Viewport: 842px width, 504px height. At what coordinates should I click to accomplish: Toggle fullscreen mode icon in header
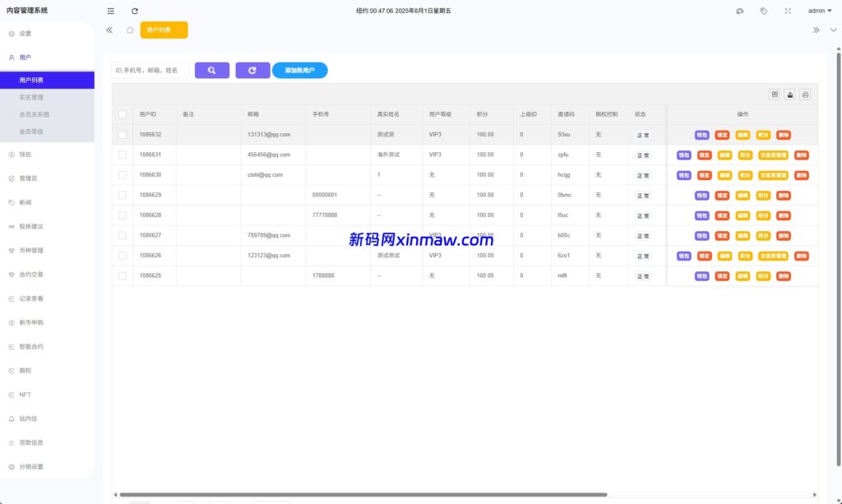click(x=788, y=11)
